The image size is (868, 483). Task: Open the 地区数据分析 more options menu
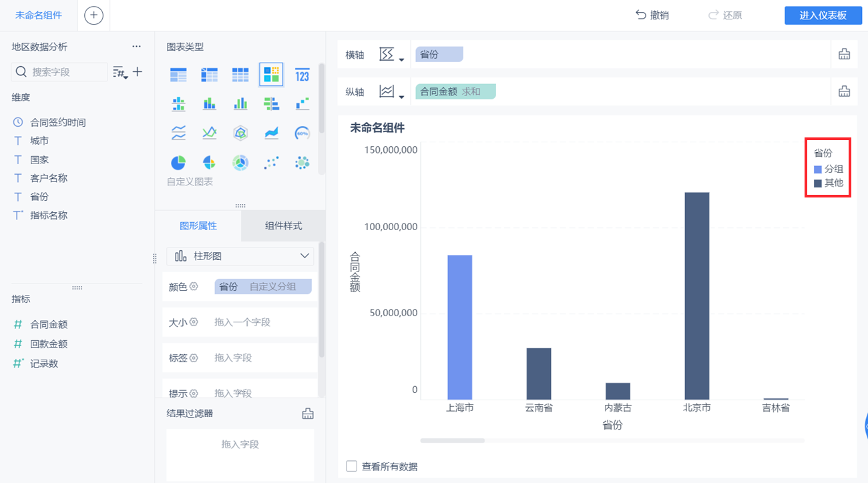[137, 46]
